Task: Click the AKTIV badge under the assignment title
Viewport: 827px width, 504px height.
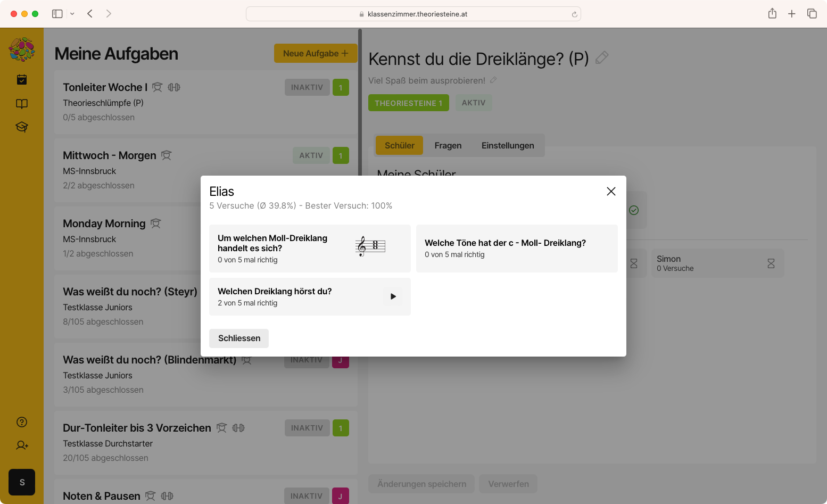Action: point(474,103)
